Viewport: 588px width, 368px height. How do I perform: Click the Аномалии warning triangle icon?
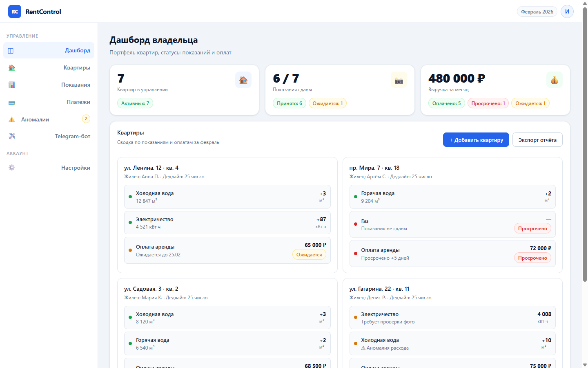(x=12, y=119)
